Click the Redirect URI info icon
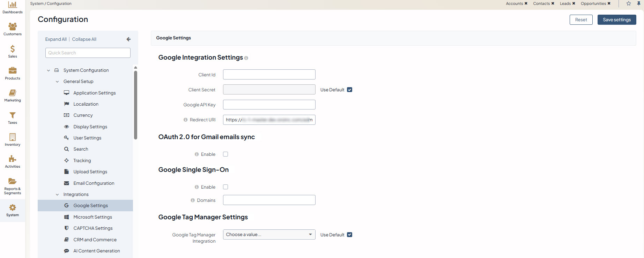The height and width of the screenshot is (258, 644). (x=186, y=120)
